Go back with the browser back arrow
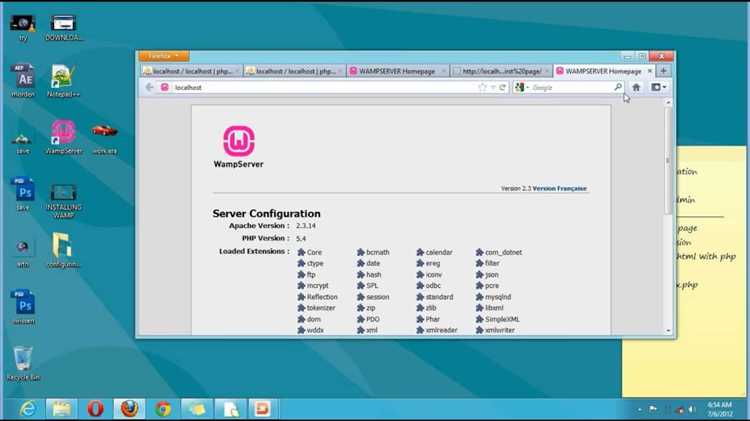This screenshot has height=421, width=750. [x=149, y=87]
